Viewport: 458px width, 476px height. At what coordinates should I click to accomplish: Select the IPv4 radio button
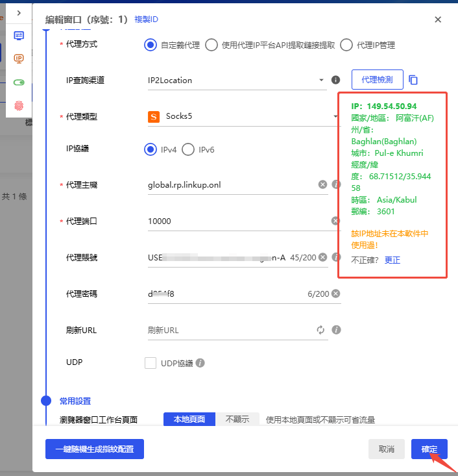(151, 149)
